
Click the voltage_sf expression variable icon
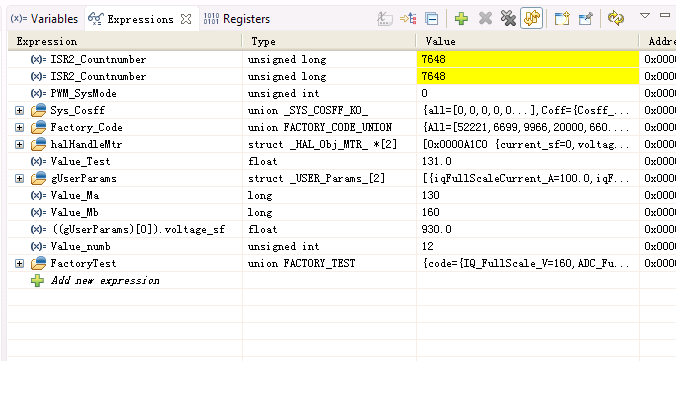coord(38,229)
